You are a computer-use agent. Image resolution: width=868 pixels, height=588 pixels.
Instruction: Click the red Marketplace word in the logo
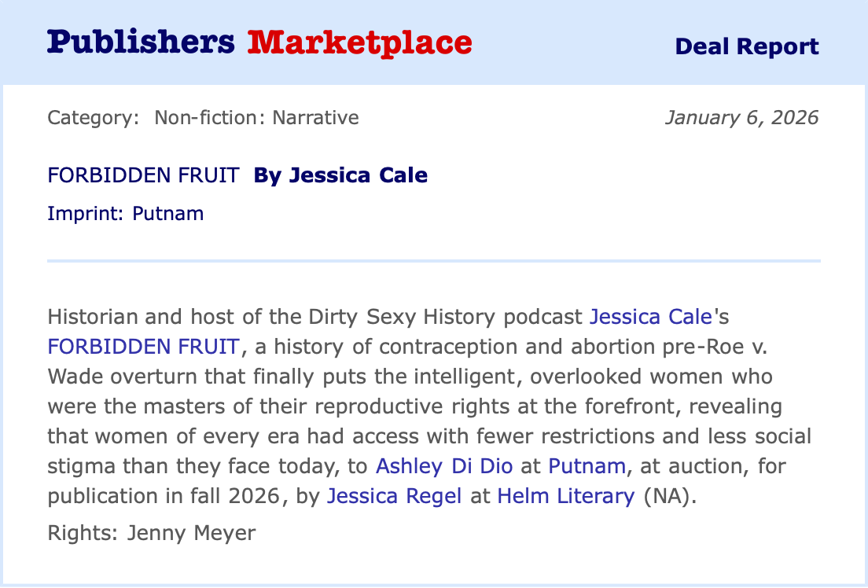[x=359, y=42]
